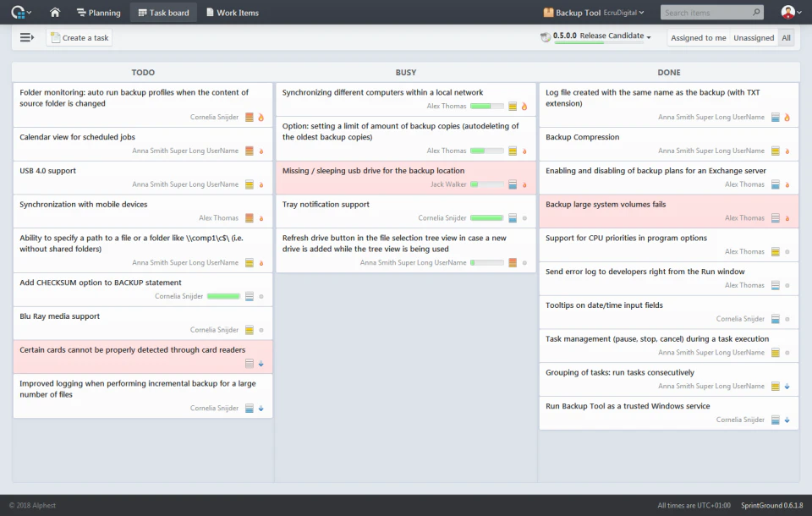Go to the Home page icon
This screenshot has width=812, height=516.
(55, 13)
